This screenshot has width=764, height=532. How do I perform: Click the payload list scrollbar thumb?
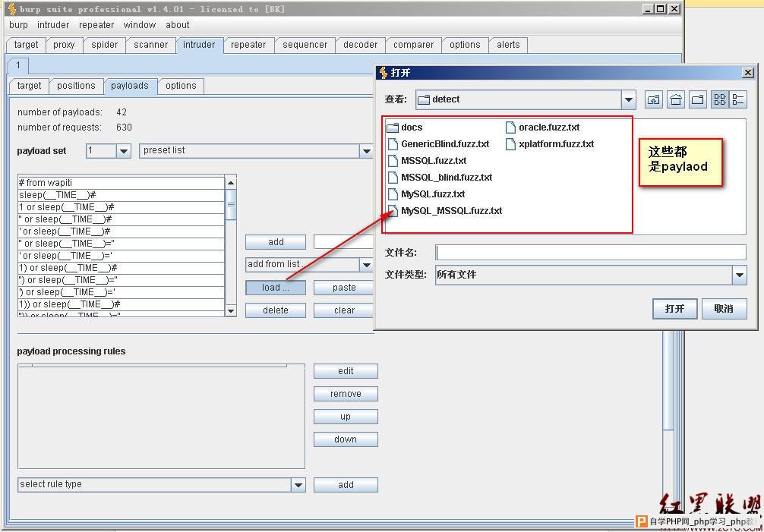(x=231, y=204)
